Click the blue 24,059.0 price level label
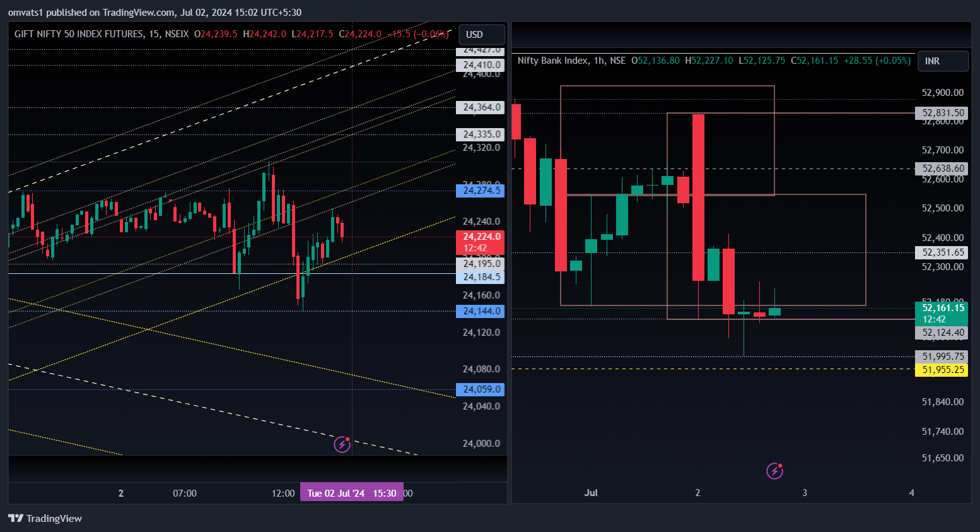The height and width of the screenshot is (532, 980). click(x=481, y=389)
